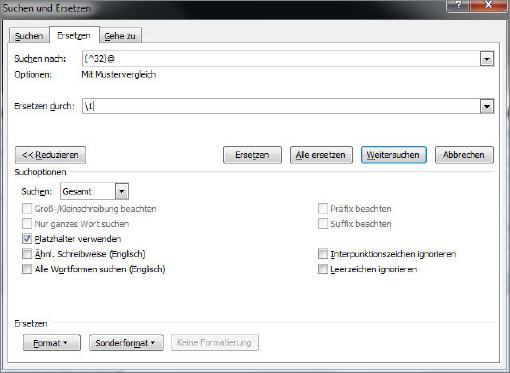The height and width of the screenshot is (373, 510).
Task: Select the Ersetzen tab
Action: coord(74,35)
